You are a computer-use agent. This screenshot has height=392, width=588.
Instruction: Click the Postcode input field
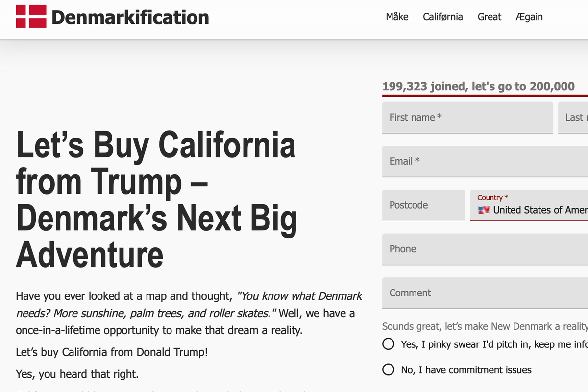click(x=423, y=205)
